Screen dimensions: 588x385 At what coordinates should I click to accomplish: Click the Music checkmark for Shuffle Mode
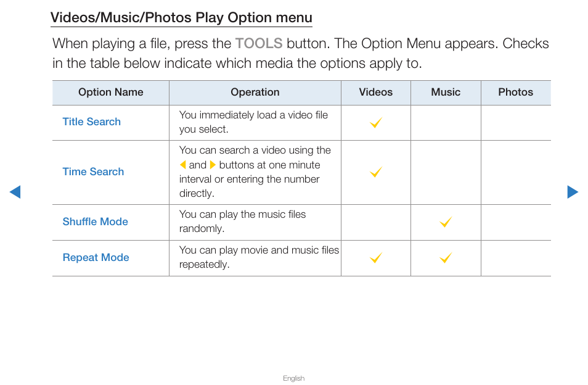click(x=446, y=221)
